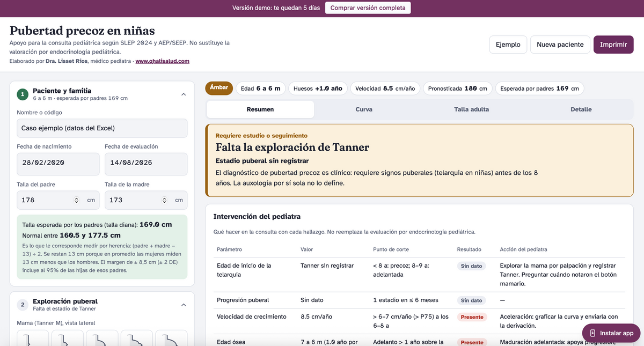Start a Nueva paciente record

tap(560, 45)
